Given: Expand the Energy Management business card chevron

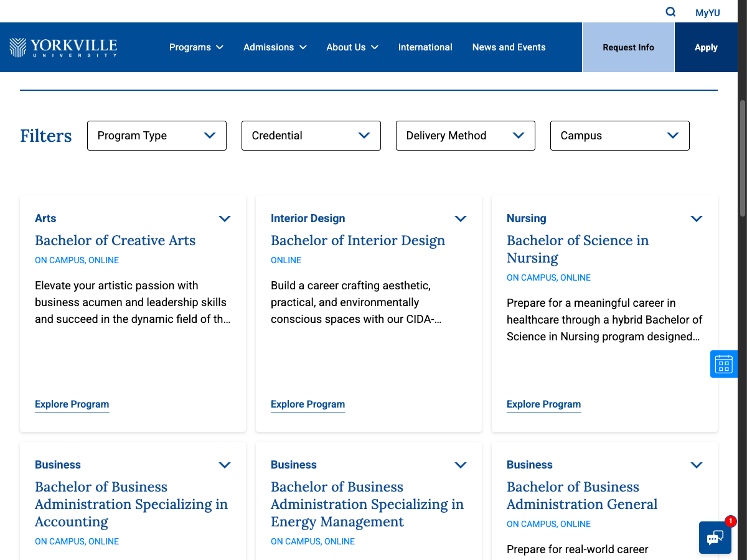Looking at the screenshot, I should coord(461,465).
